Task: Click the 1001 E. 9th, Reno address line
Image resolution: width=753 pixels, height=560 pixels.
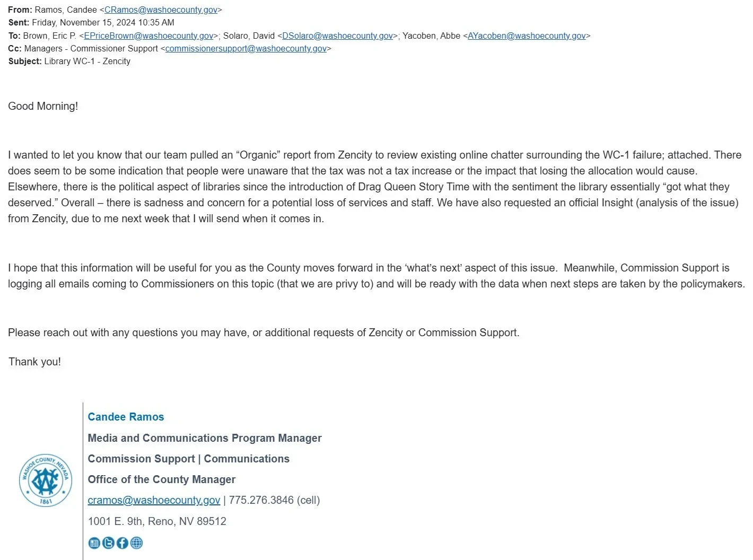Action: pos(157,521)
